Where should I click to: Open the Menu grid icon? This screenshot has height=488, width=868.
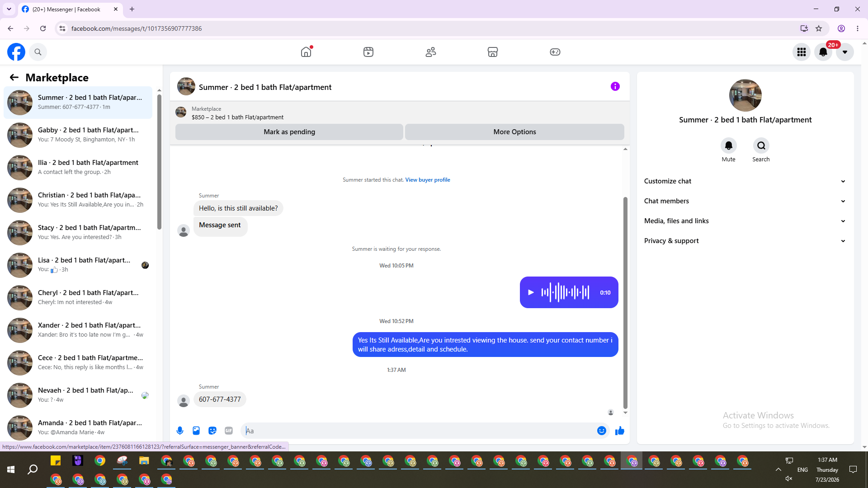point(802,52)
